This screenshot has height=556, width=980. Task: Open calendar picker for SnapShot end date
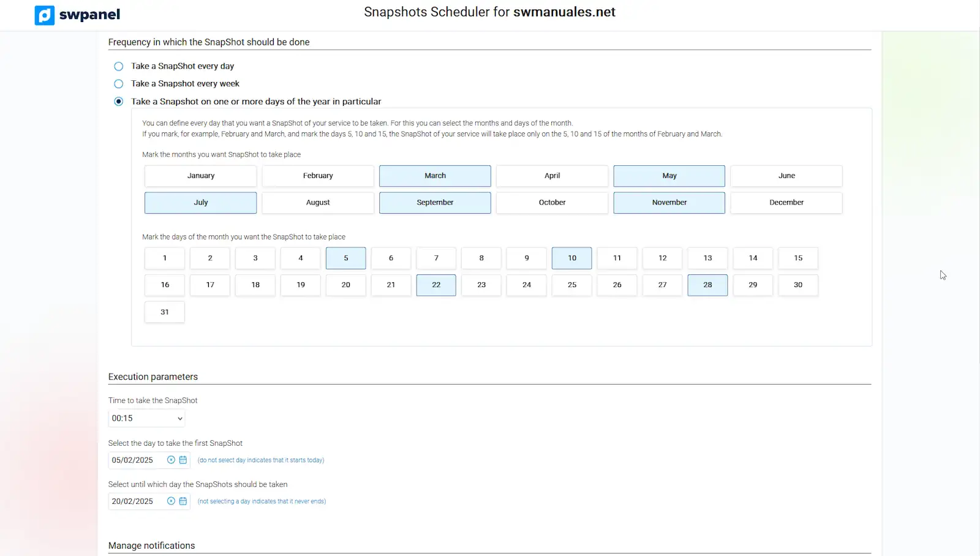pyautogui.click(x=183, y=501)
